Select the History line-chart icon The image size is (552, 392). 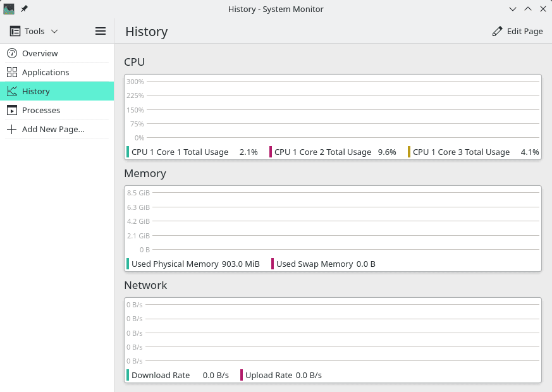(11, 91)
